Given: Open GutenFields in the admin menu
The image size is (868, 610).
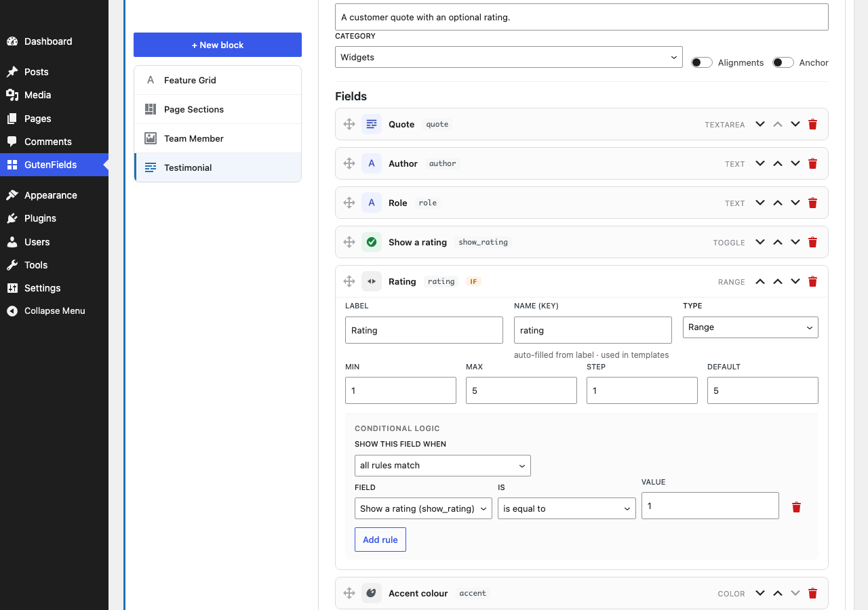Looking at the screenshot, I should coord(54,165).
